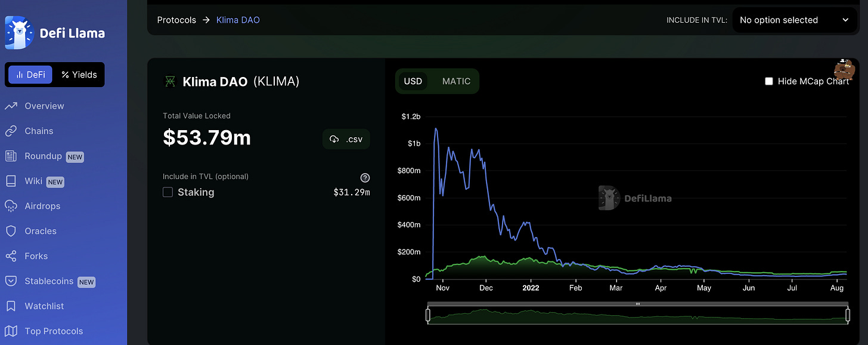The image size is (868, 345).
Task: Click the Forks share icon
Action: (11, 256)
